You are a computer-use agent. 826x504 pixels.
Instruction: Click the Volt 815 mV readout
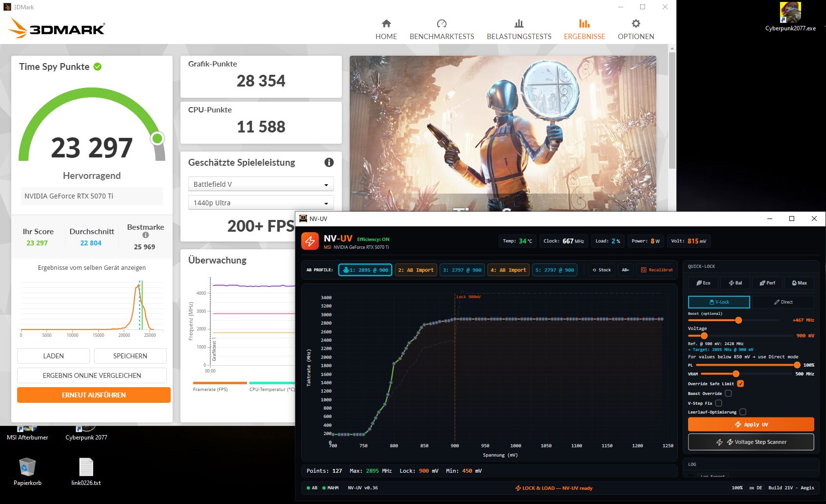688,241
